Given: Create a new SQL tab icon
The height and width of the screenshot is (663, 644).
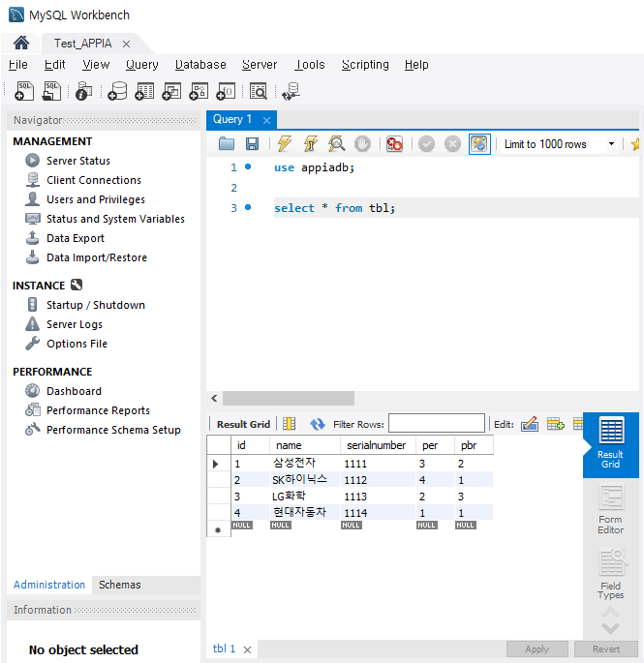Looking at the screenshot, I should (x=24, y=91).
